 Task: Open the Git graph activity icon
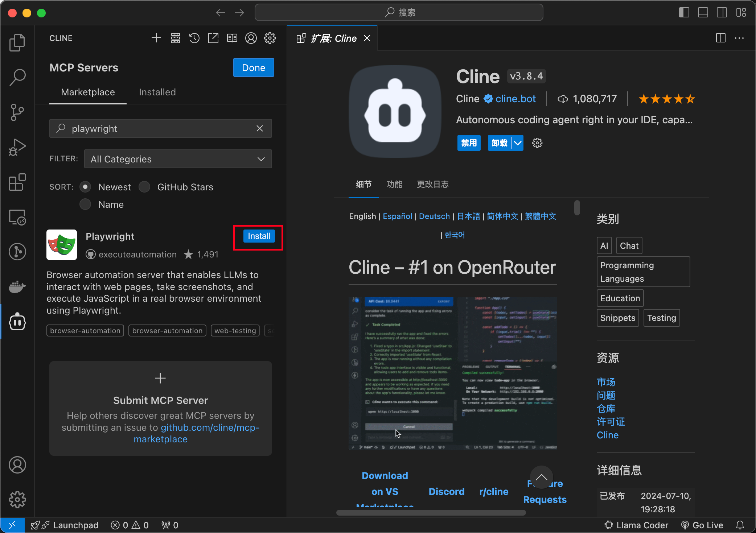tap(17, 252)
